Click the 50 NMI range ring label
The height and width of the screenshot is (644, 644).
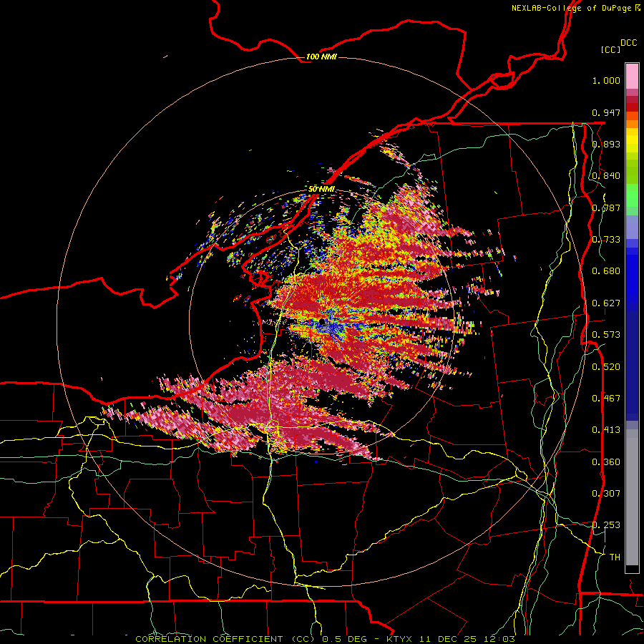click(321, 190)
